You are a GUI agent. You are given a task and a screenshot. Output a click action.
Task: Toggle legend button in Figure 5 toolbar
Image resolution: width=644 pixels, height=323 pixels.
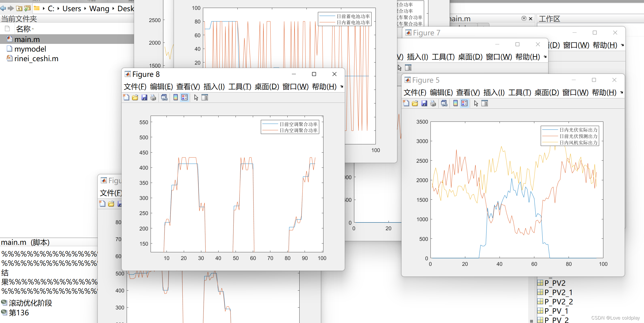click(x=464, y=103)
